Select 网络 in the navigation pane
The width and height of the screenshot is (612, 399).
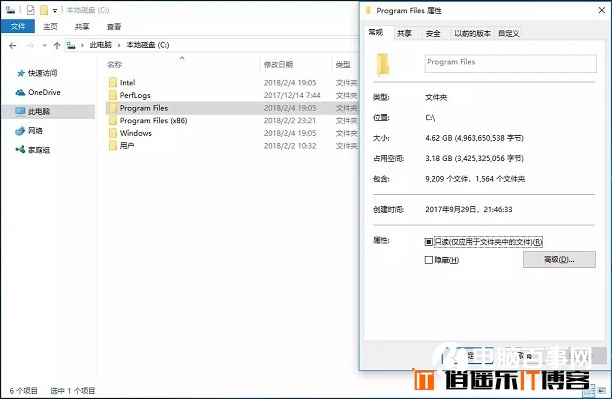point(29,130)
